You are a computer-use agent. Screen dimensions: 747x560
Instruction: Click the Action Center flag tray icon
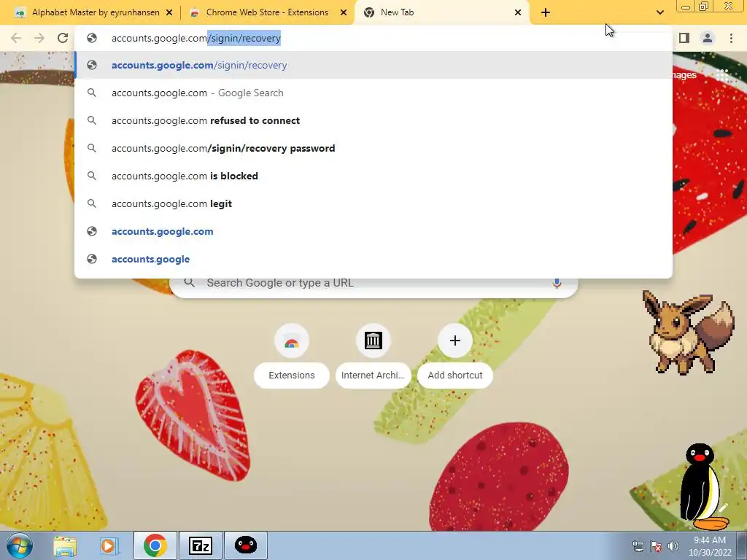(656, 546)
